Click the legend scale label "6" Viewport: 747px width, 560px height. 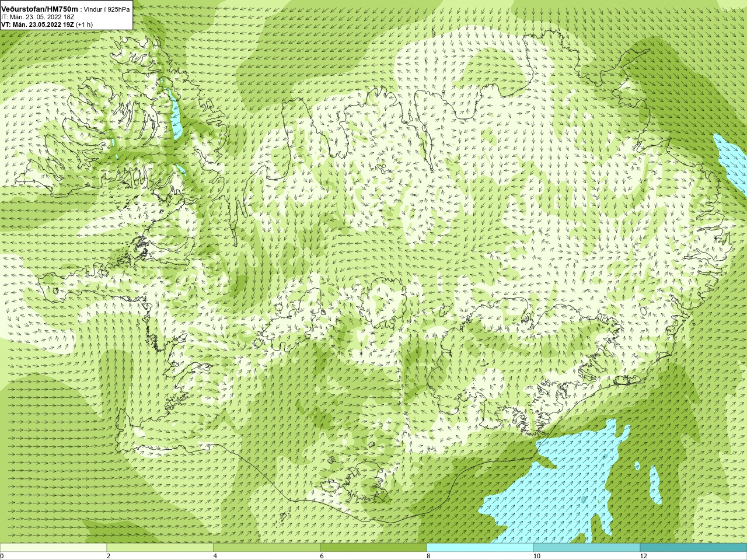click(322, 556)
